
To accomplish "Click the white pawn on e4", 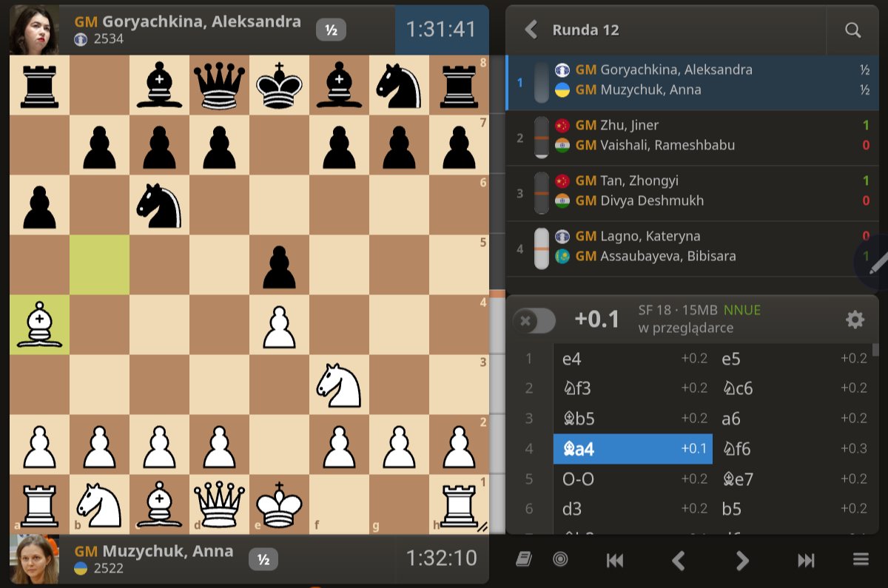I will pyautogui.click(x=279, y=325).
